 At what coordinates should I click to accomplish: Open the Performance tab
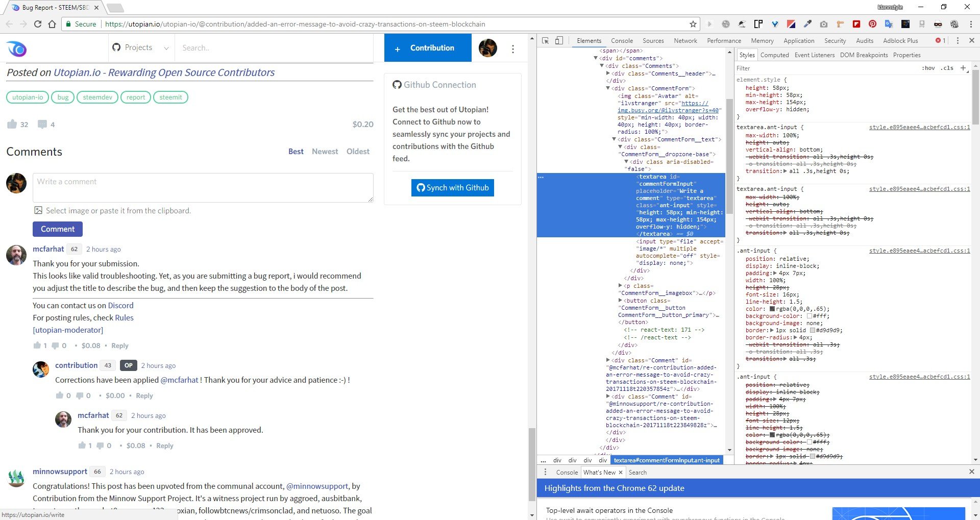724,41
